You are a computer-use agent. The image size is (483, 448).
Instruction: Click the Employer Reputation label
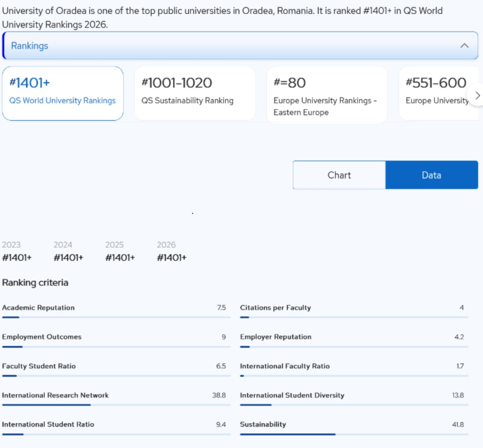pyautogui.click(x=275, y=337)
